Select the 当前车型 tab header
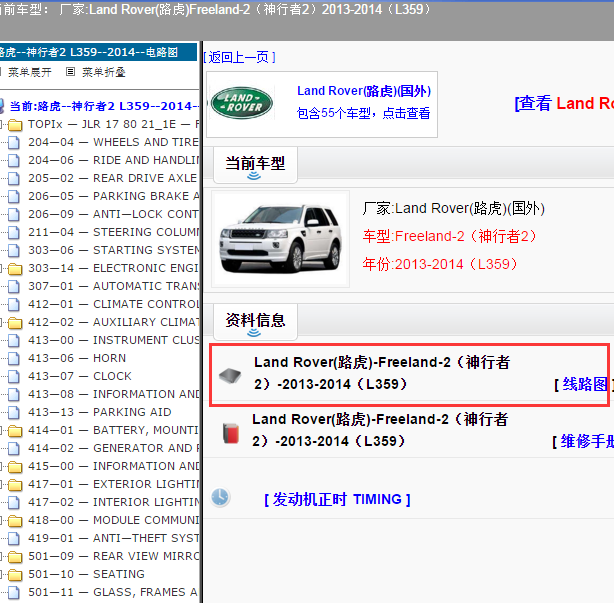The height and width of the screenshot is (603, 614). point(255,164)
